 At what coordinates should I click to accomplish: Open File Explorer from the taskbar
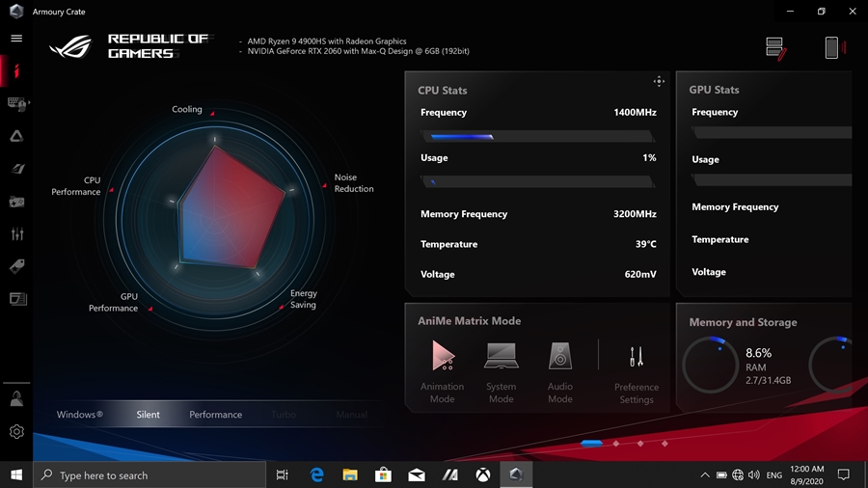click(350, 474)
